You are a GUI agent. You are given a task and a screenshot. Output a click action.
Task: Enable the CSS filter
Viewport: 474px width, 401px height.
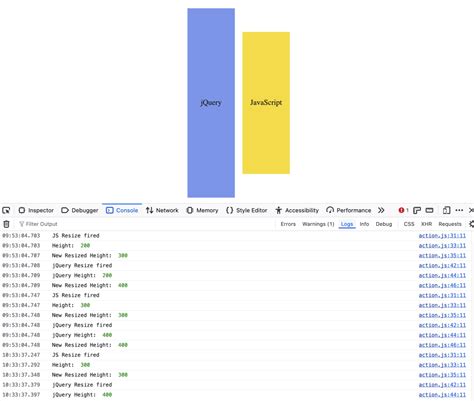coord(409,224)
